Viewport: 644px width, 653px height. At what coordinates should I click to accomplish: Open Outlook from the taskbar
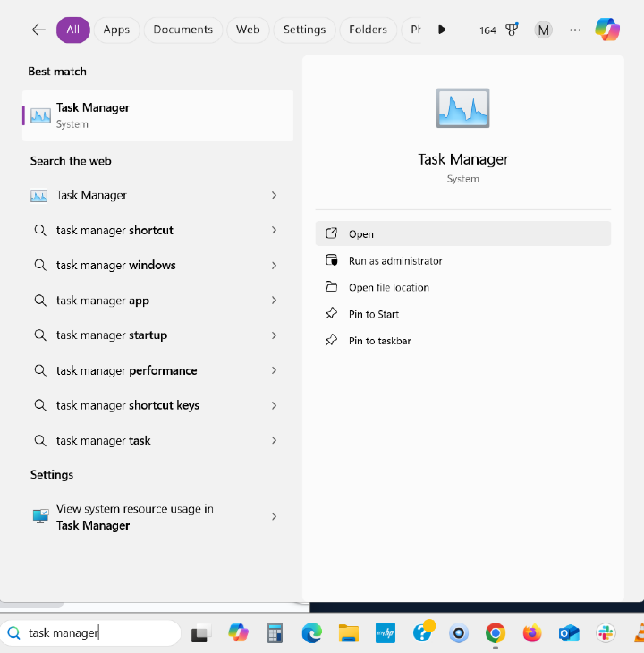[569, 633]
